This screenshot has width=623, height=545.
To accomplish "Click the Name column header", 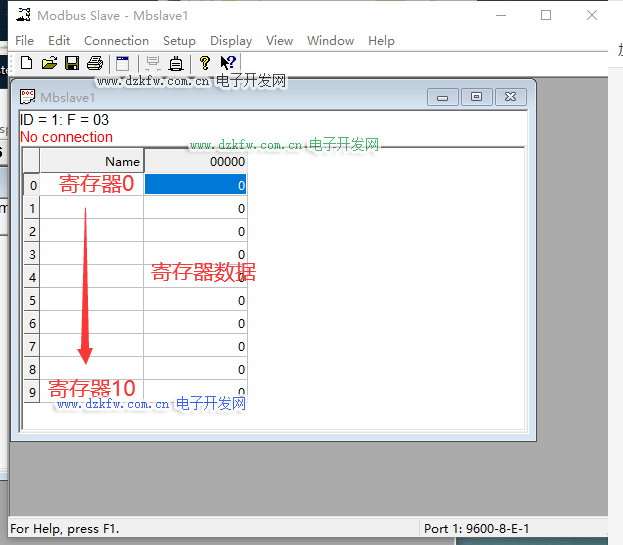I will [92, 161].
